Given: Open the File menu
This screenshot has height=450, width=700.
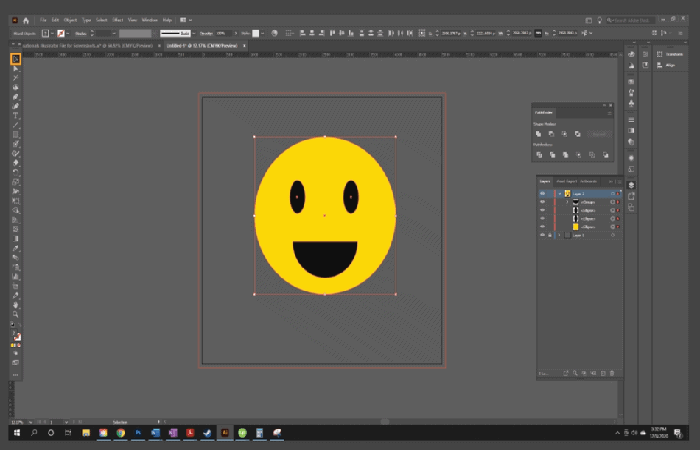Looking at the screenshot, I should coord(43,20).
